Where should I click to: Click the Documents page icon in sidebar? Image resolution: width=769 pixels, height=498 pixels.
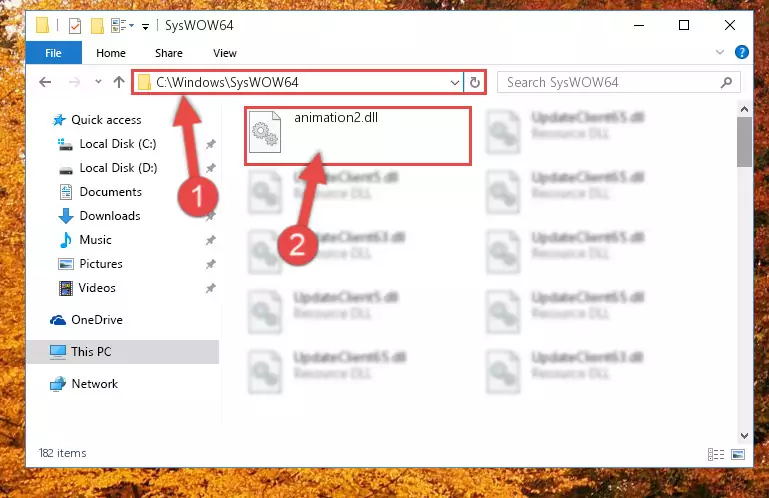[66, 192]
